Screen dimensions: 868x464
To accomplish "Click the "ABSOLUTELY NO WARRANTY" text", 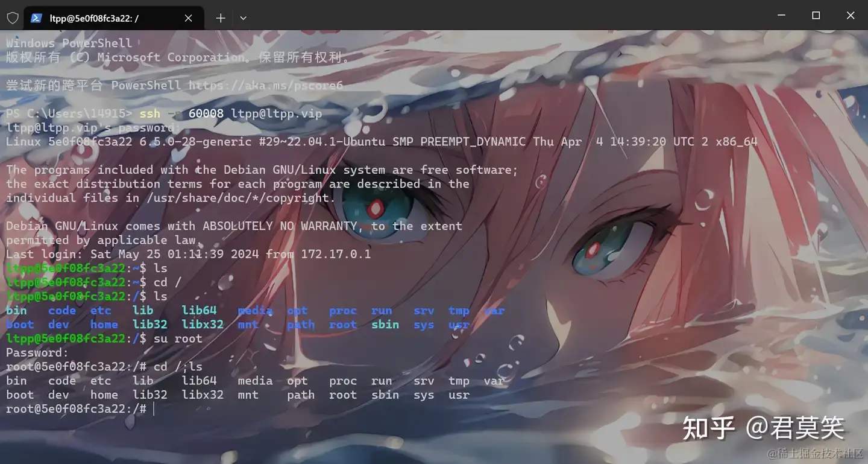I will pos(280,226).
